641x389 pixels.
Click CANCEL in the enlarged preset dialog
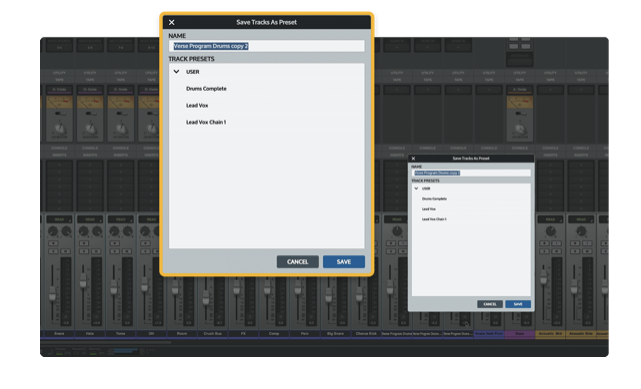click(298, 262)
